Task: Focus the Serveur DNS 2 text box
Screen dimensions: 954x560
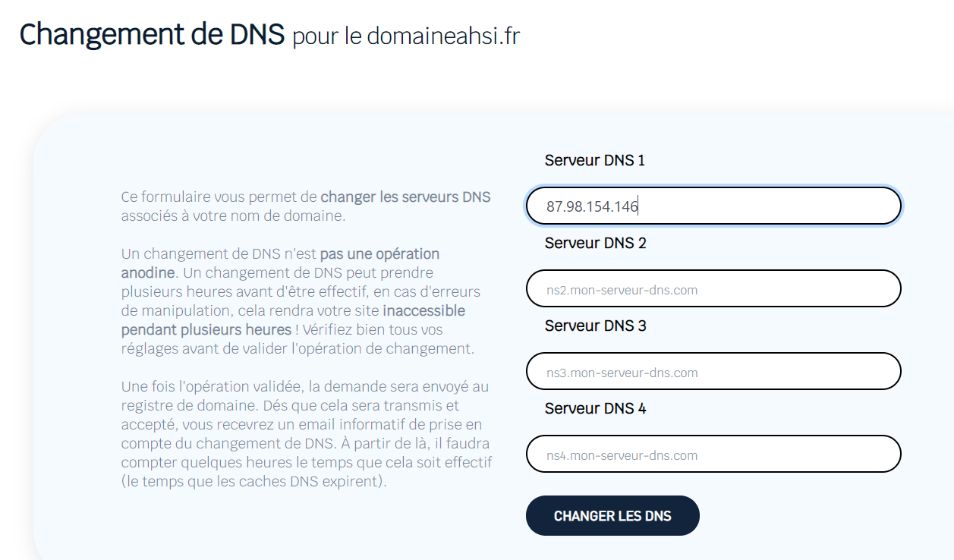Action: [x=713, y=289]
